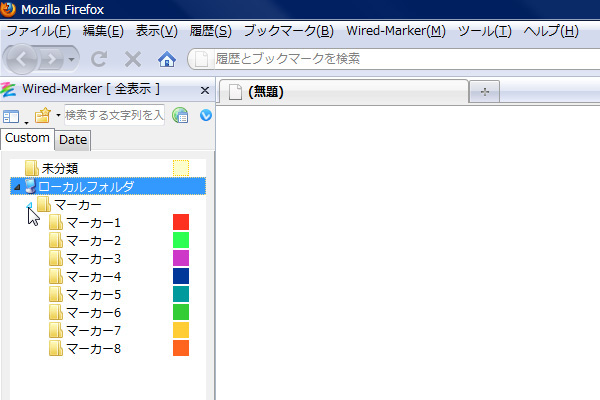
Task: Click the Firefox logo in title bar
Action: point(8,9)
